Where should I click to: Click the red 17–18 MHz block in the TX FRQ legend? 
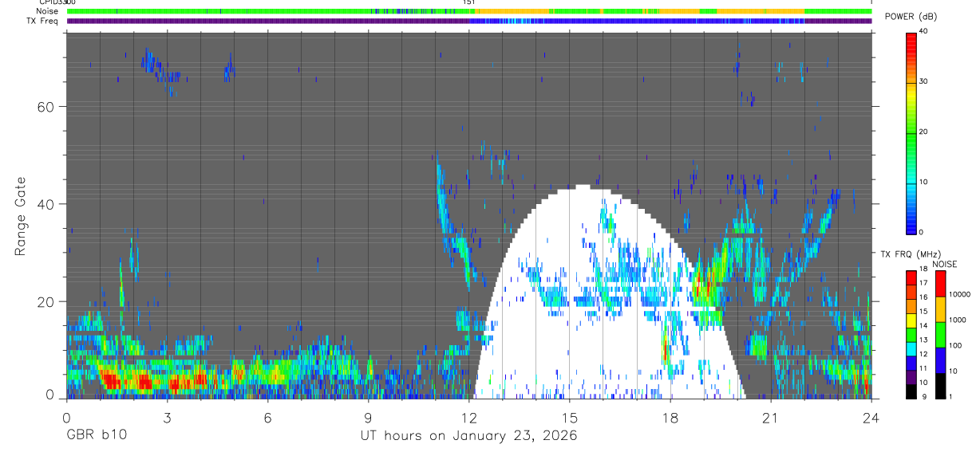pyautogui.click(x=911, y=277)
